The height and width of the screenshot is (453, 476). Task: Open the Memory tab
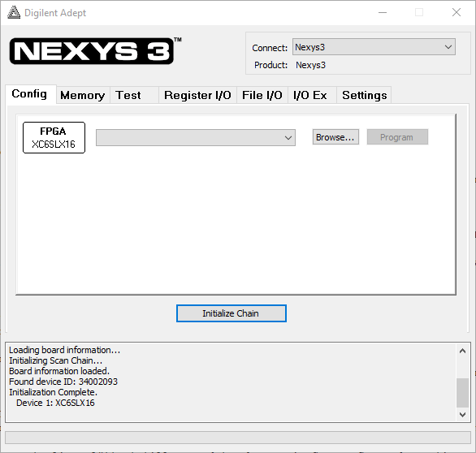coord(83,95)
